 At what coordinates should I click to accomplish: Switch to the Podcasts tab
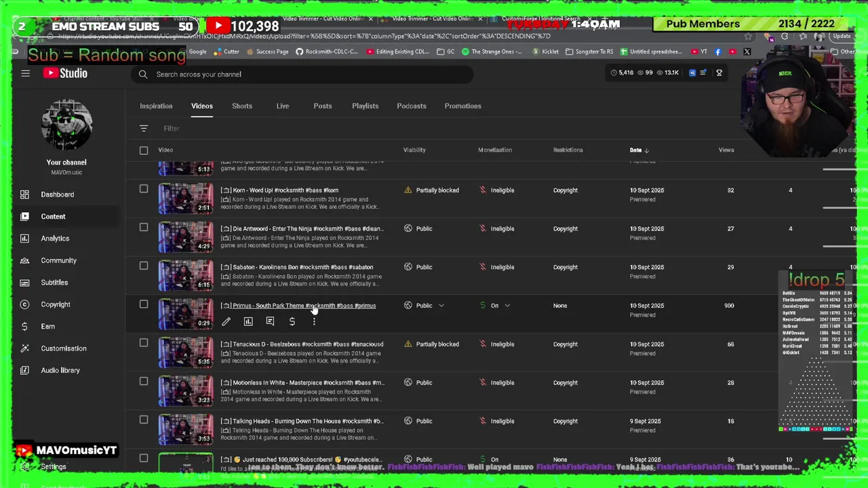[412, 106]
